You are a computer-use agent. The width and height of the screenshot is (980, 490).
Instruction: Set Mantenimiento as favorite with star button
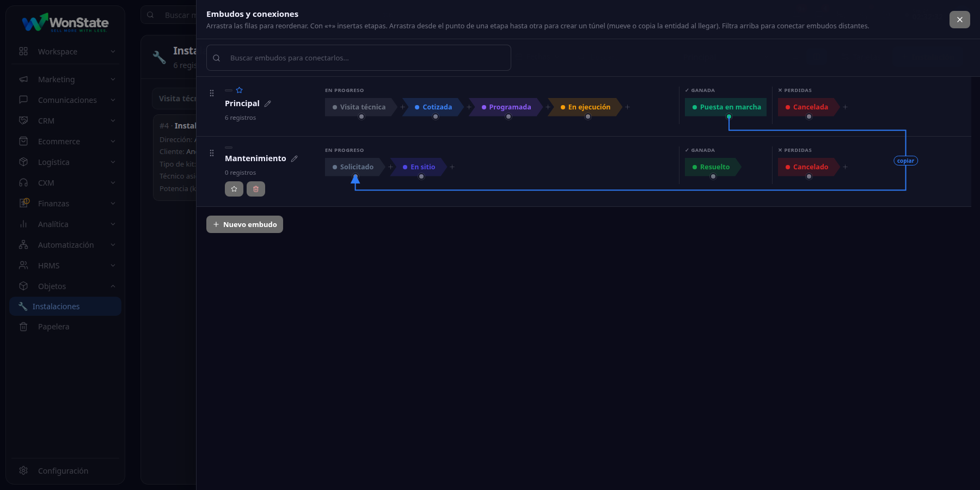[234, 189]
